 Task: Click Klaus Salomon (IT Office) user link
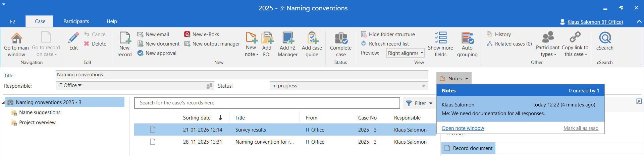pos(595,22)
